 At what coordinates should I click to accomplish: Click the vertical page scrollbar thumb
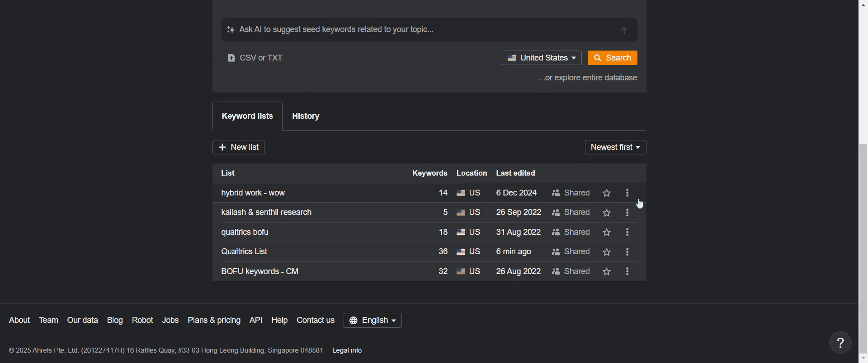click(863, 248)
